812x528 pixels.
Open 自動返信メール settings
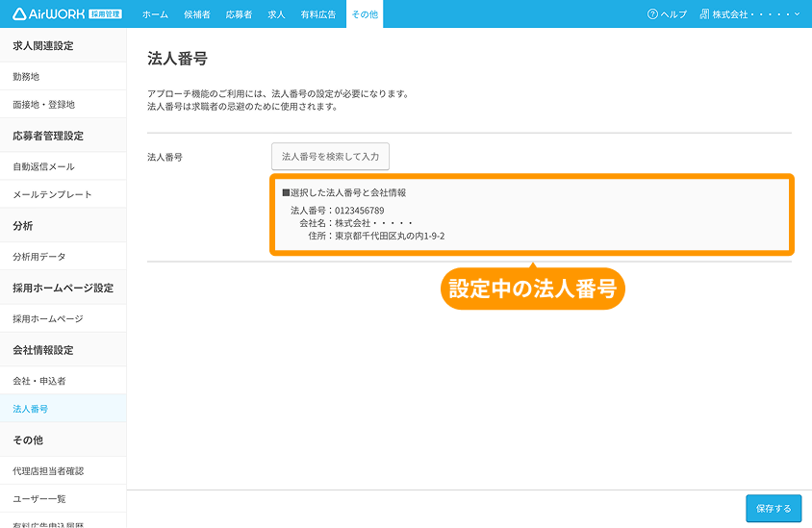point(63,166)
